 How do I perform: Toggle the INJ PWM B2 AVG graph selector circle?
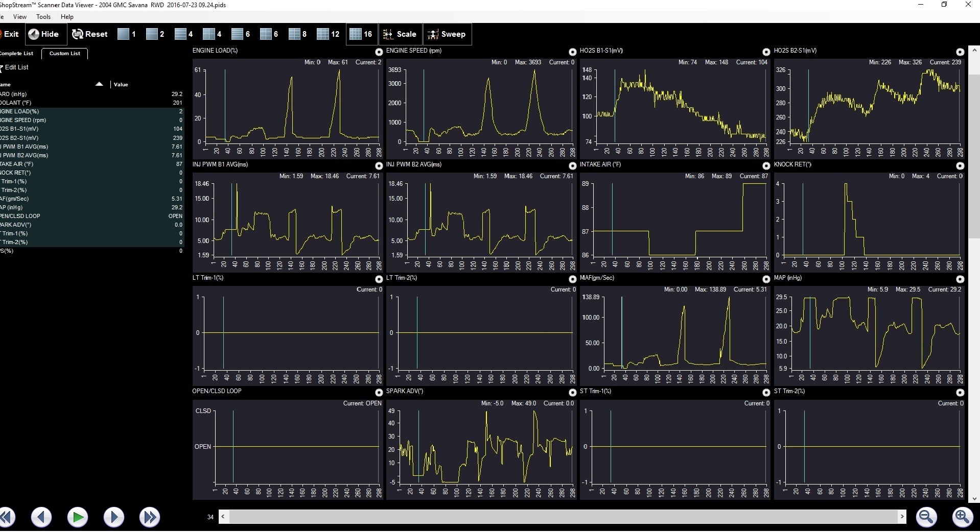point(572,166)
